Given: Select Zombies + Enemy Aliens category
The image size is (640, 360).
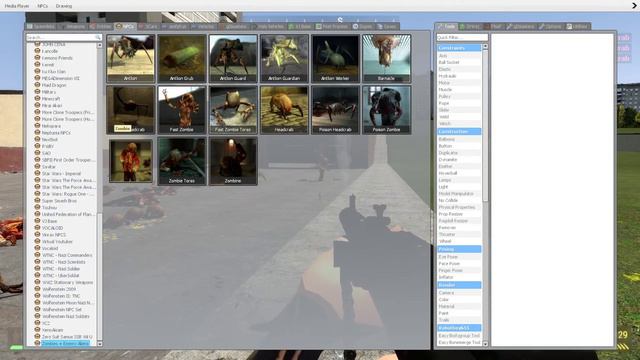Looking at the screenshot, I should click(x=65, y=343).
